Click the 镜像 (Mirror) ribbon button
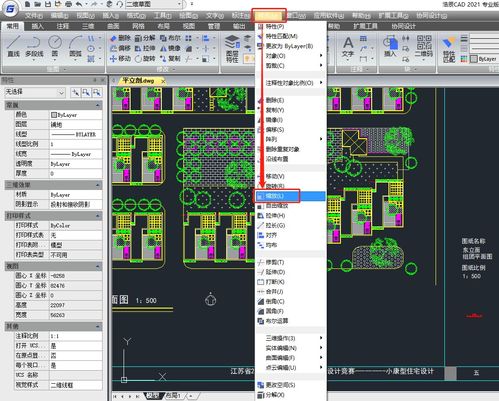The width and height of the screenshot is (499, 401). pos(170,48)
